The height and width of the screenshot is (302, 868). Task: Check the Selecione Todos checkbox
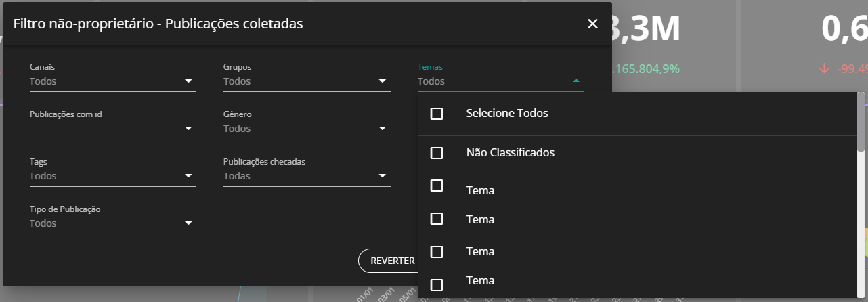(x=437, y=114)
